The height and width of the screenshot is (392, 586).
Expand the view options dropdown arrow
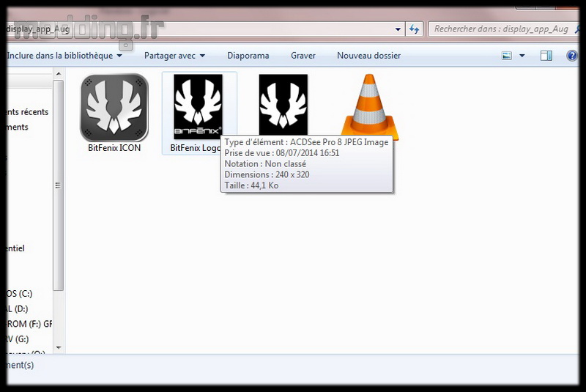tap(522, 56)
